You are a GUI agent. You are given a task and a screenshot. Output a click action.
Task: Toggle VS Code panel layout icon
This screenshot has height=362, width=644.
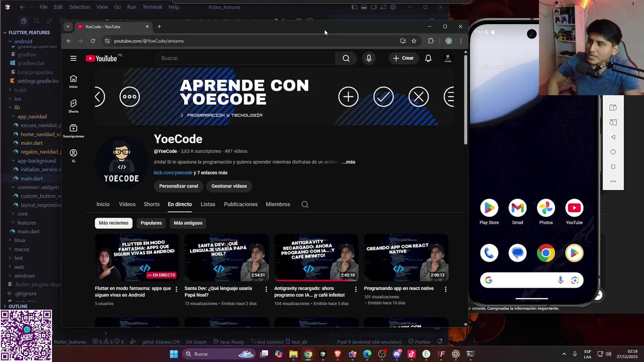(x=364, y=7)
